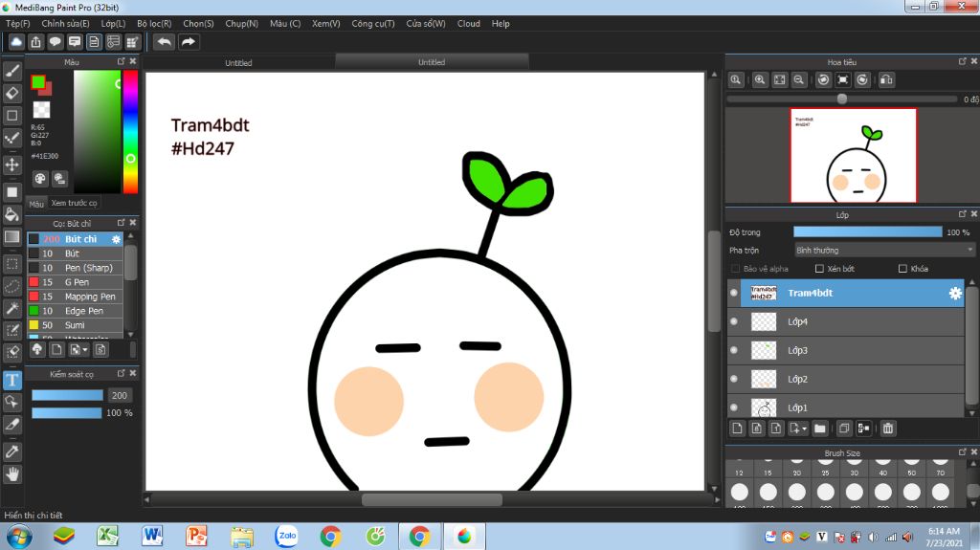The image size is (980, 550).
Task: Select the Hand tool
Action: pyautogui.click(x=11, y=474)
